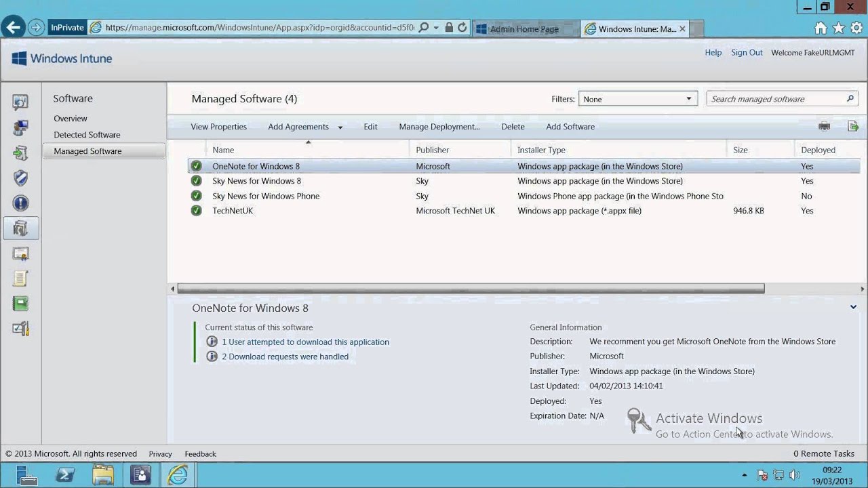Sort by the Name column header

click(223, 150)
